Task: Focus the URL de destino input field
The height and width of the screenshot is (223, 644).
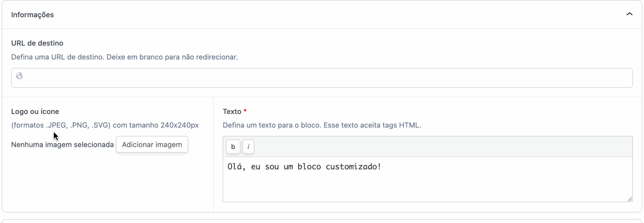Action: point(322,78)
